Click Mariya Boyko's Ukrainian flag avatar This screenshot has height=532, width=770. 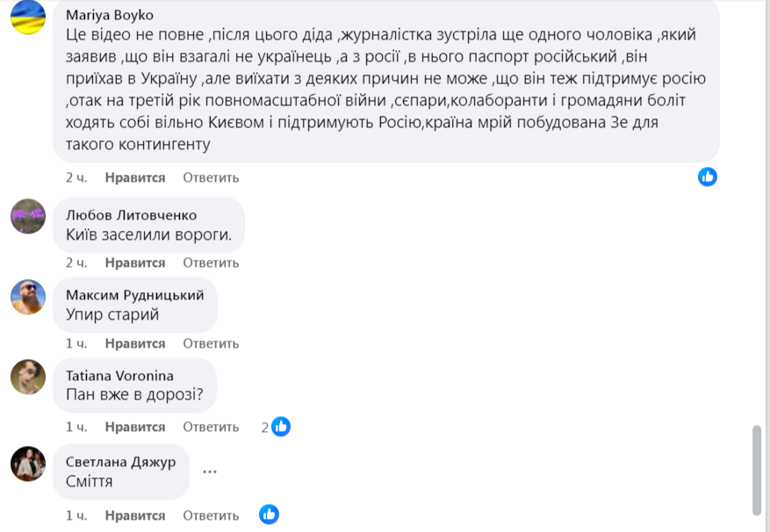(28, 18)
